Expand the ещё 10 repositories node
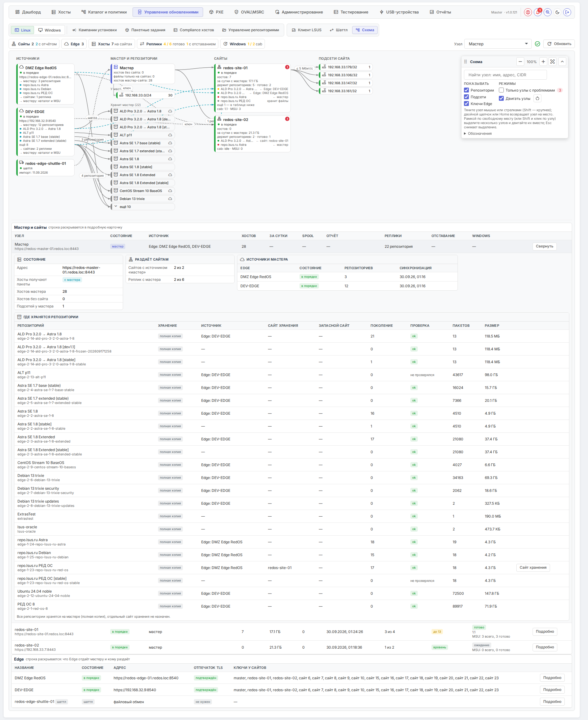 click(x=143, y=207)
